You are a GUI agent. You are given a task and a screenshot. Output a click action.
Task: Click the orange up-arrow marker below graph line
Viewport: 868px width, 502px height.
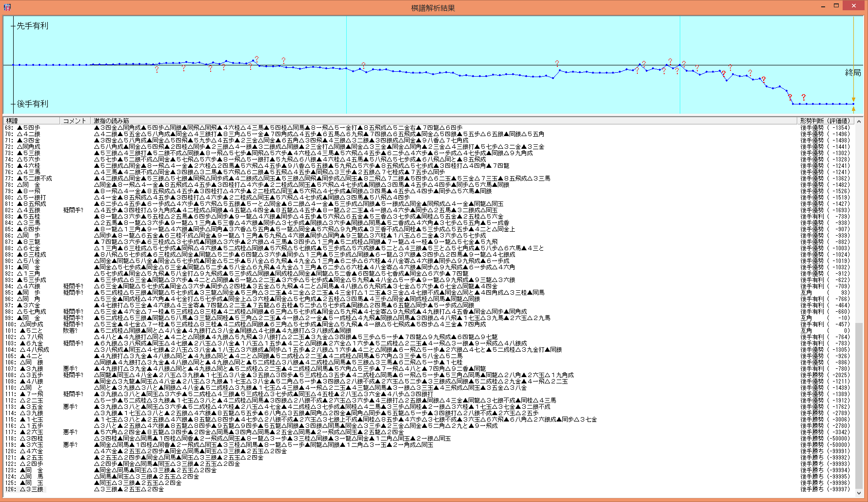(x=853, y=109)
